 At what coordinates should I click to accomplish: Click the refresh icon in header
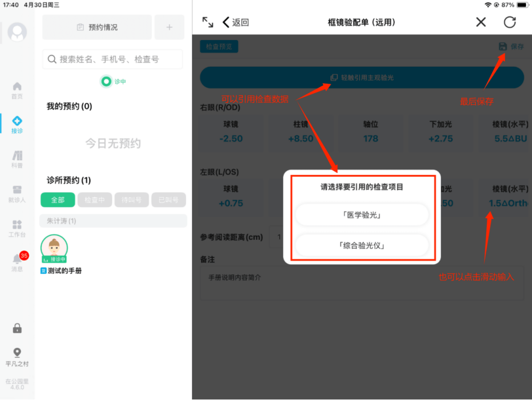(x=510, y=22)
